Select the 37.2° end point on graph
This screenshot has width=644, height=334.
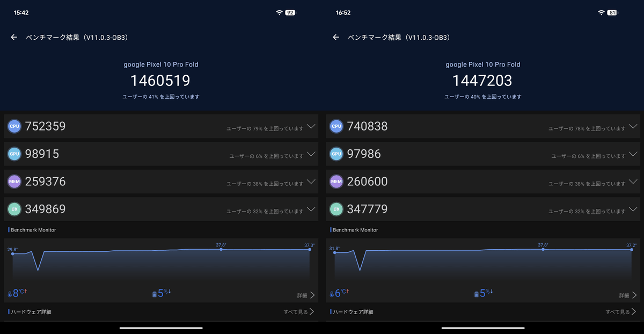(x=632, y=250)
